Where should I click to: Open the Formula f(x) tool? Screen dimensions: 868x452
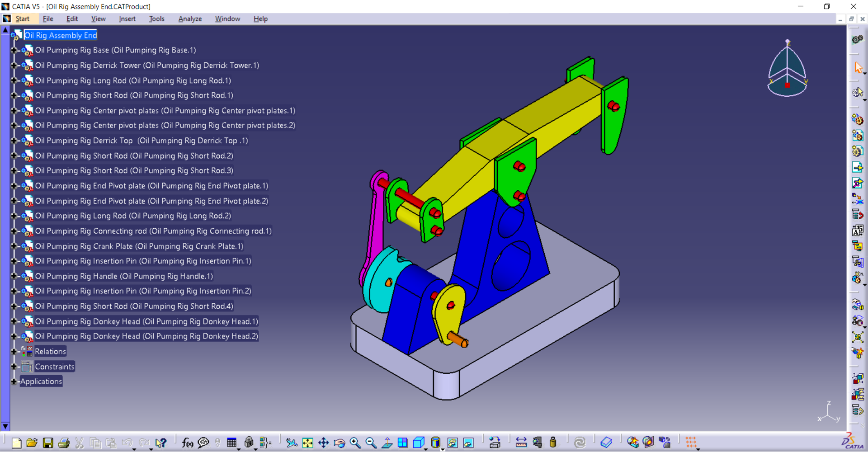click(187, 443)
